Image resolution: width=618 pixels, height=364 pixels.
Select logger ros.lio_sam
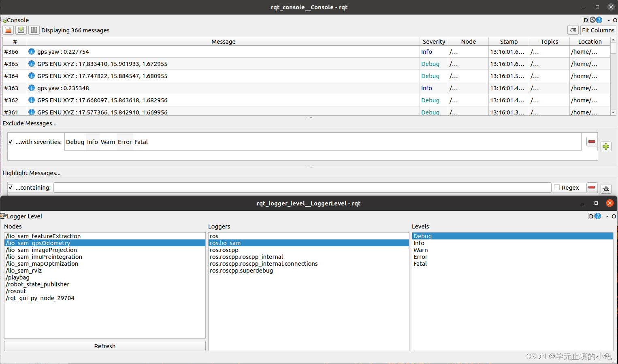coord(309,243)
